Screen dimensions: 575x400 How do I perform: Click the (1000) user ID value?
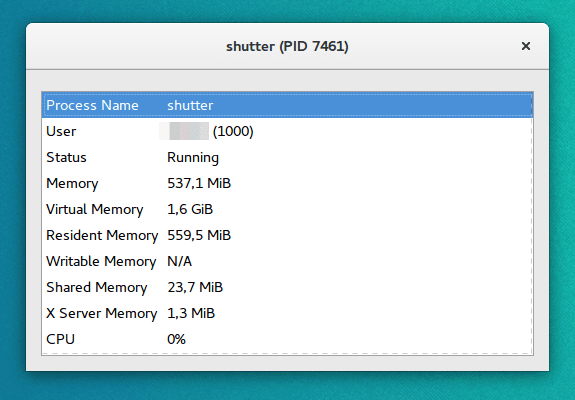(233, 131)
